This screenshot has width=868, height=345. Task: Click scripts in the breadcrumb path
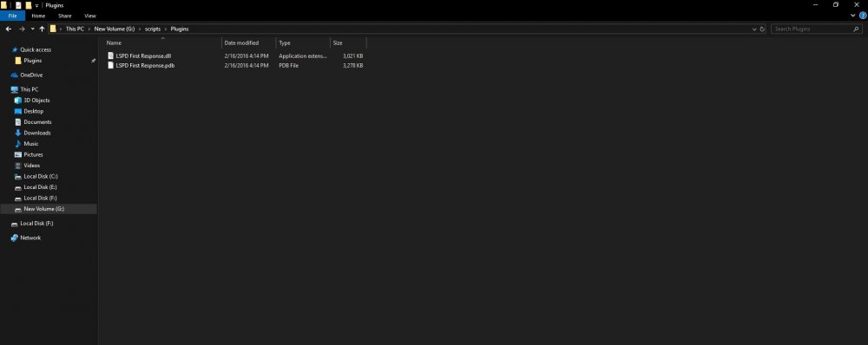(152, 29)
